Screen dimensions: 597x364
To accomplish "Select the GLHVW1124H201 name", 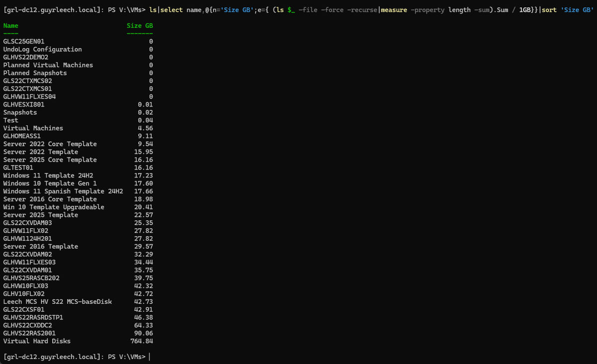I will coord(27,239).
